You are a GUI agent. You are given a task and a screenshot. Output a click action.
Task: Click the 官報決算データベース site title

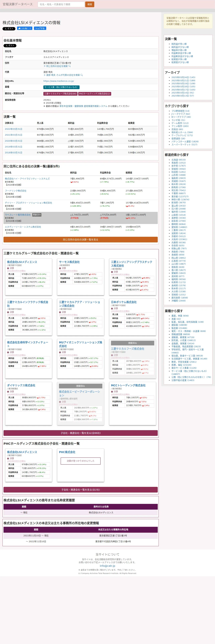coord(18,4)
